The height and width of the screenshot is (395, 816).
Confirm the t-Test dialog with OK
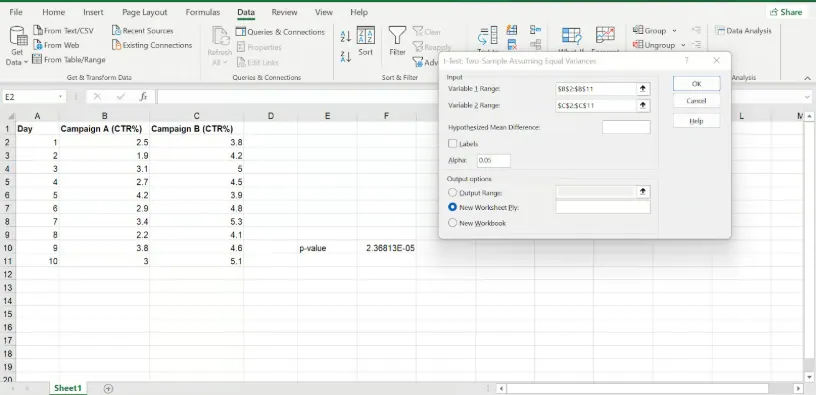[x=696, y=84]
